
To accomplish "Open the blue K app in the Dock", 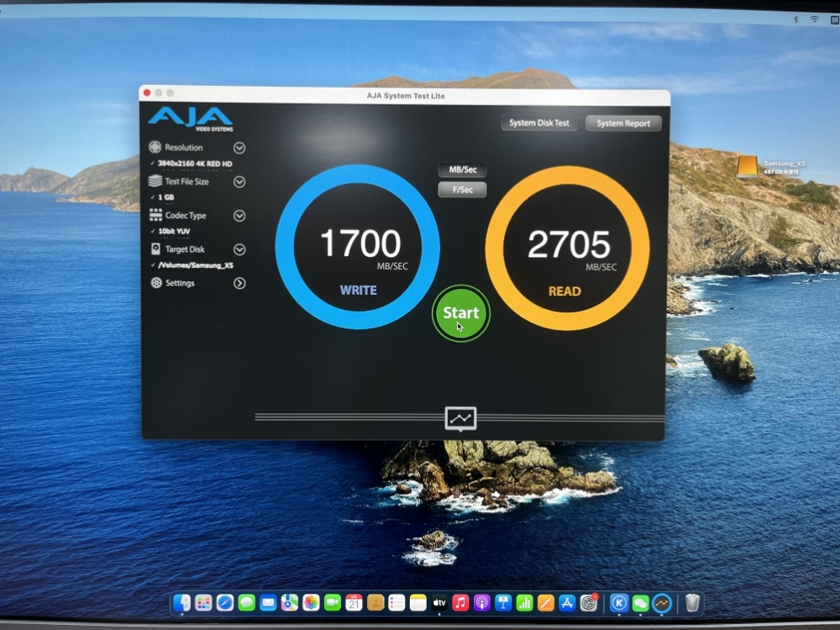I will coord(619,603).
